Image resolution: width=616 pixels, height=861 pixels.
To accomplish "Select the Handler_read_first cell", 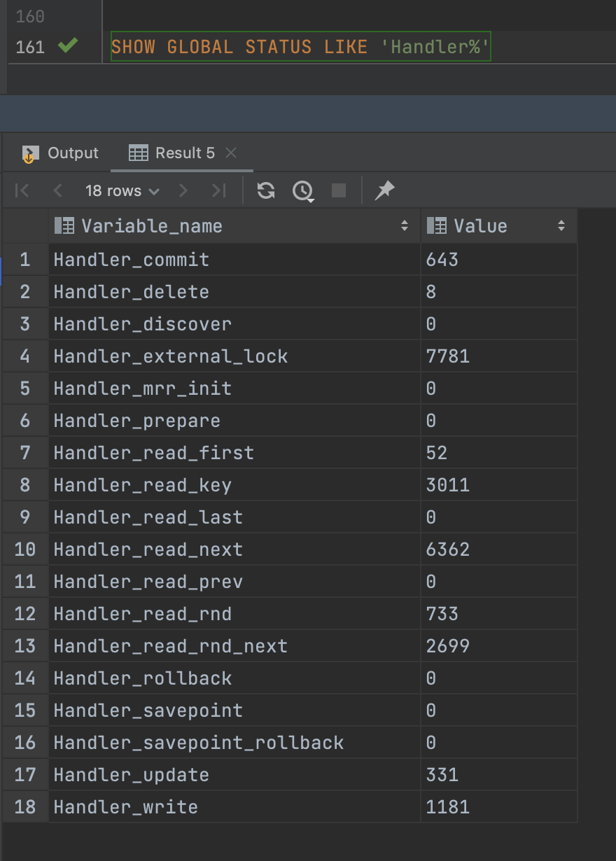I will pos(234,453).
